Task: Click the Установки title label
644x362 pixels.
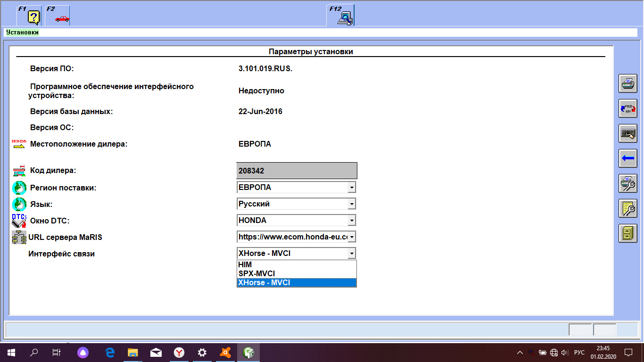Action: [22, 33]
